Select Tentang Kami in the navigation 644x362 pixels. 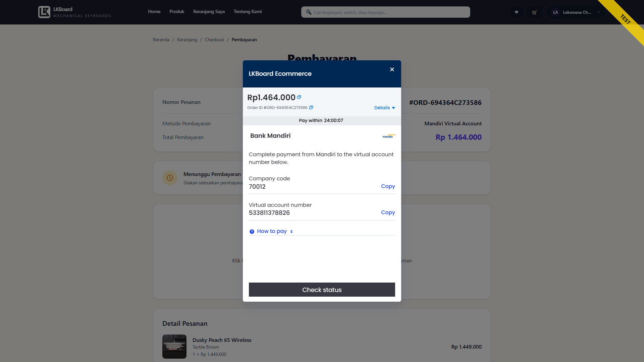(248, 11)
